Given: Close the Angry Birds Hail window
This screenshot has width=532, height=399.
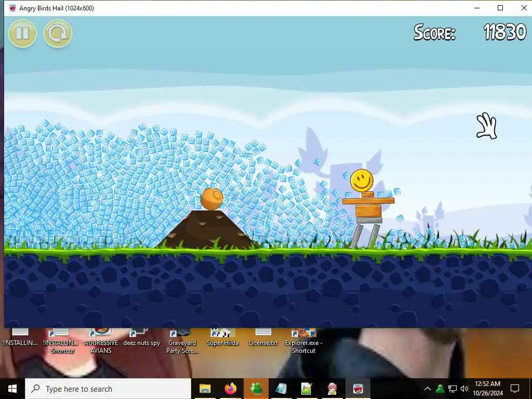Looking at the screenshot, I should click(x=524, y=8).
